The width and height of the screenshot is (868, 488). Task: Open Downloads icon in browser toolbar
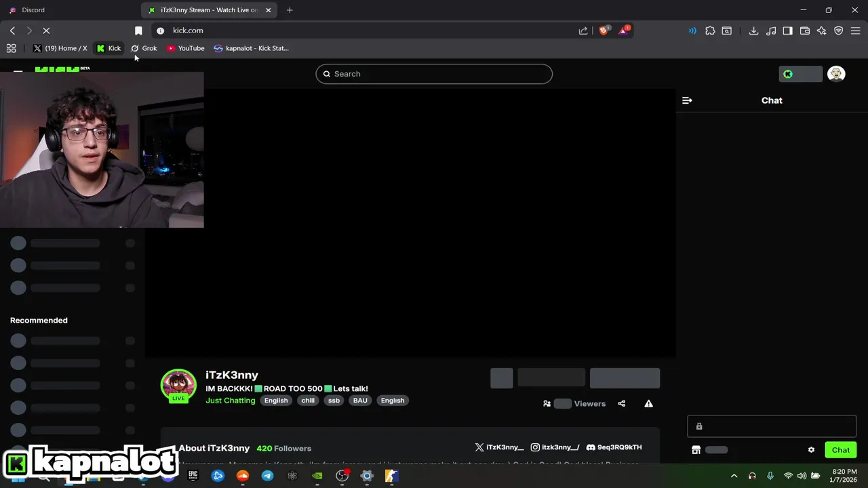pos(753,30)
